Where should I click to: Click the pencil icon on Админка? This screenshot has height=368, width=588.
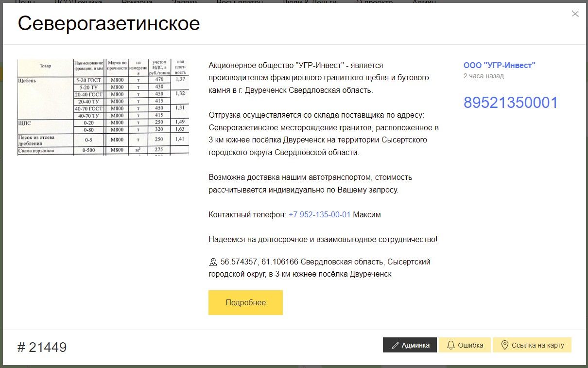[x=395, y=345]
